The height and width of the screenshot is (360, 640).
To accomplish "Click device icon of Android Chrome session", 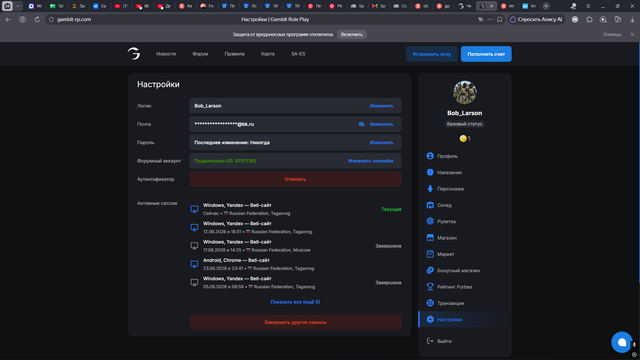I will point(194,264).
